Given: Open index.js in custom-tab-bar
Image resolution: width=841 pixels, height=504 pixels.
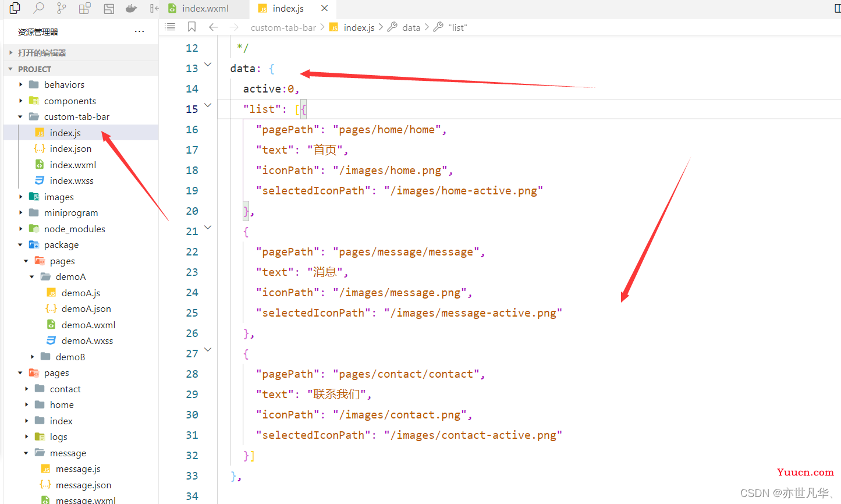Looking at the screenshot, I should (x=80, y=133).
